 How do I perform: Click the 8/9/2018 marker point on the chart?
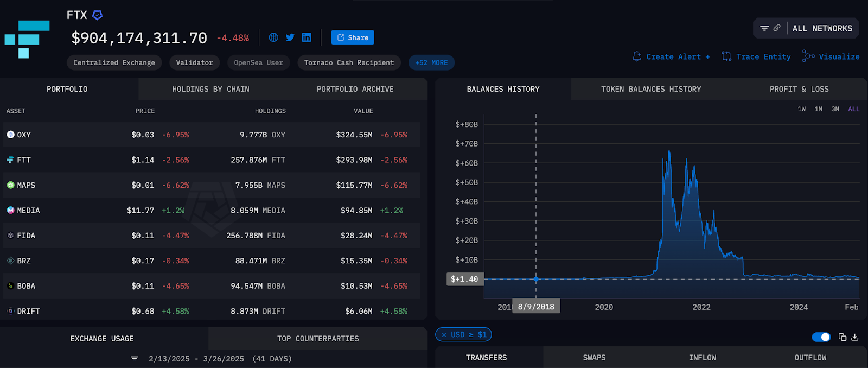point(536,279)
